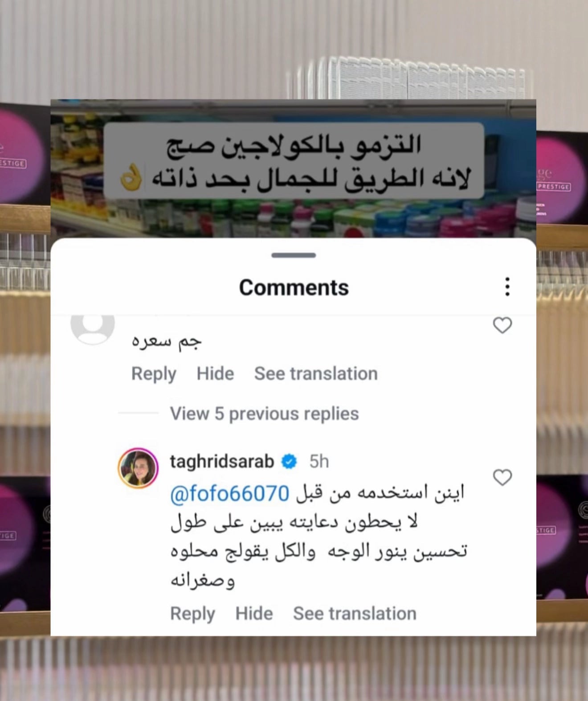
Task: Grab the comments sheet drag handle
Action: click(x=294, y=255)
